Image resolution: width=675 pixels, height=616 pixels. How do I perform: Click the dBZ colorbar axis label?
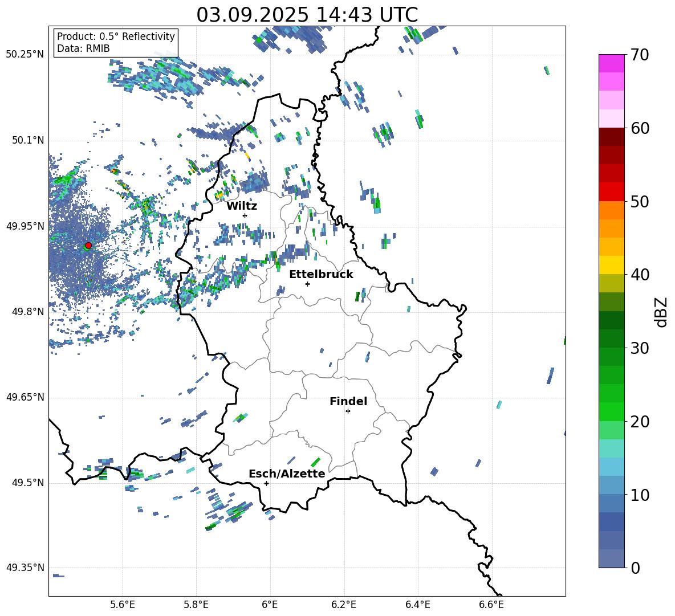tap(662, 312)
